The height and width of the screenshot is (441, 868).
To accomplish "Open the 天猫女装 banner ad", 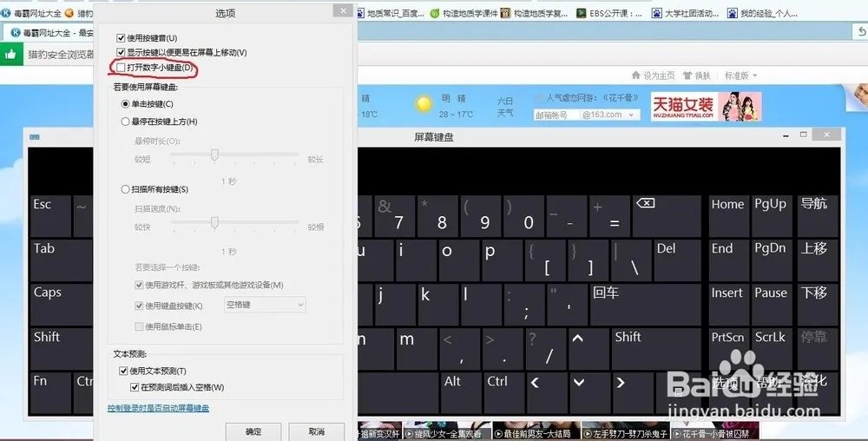I will 706,106.
